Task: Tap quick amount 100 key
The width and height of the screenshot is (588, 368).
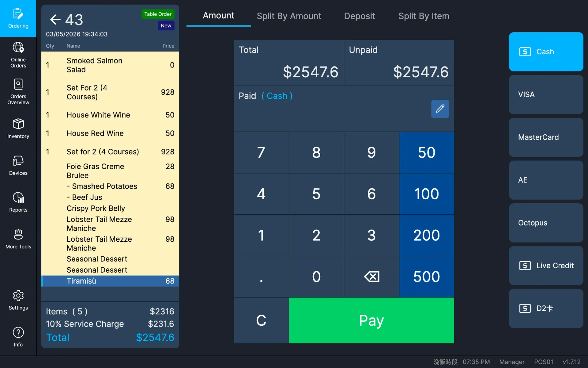Action: point(427,194)
